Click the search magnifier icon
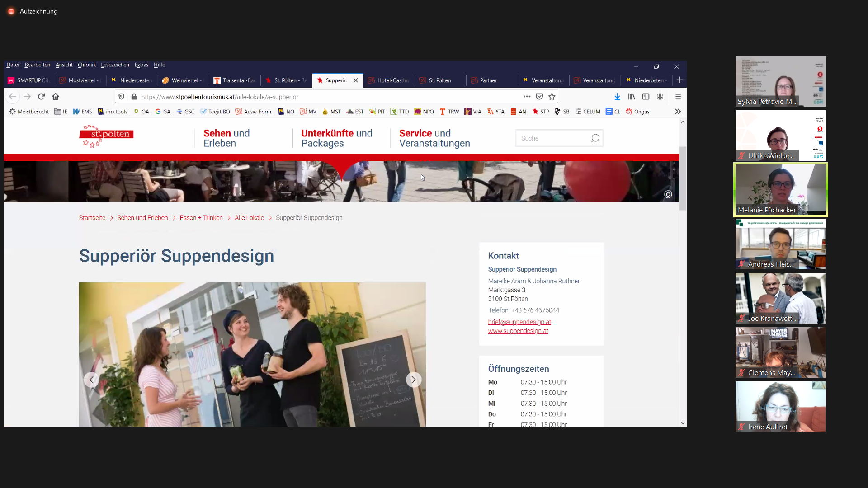The height and width of the screenshot is (488, 868). (x=595, y=138)
